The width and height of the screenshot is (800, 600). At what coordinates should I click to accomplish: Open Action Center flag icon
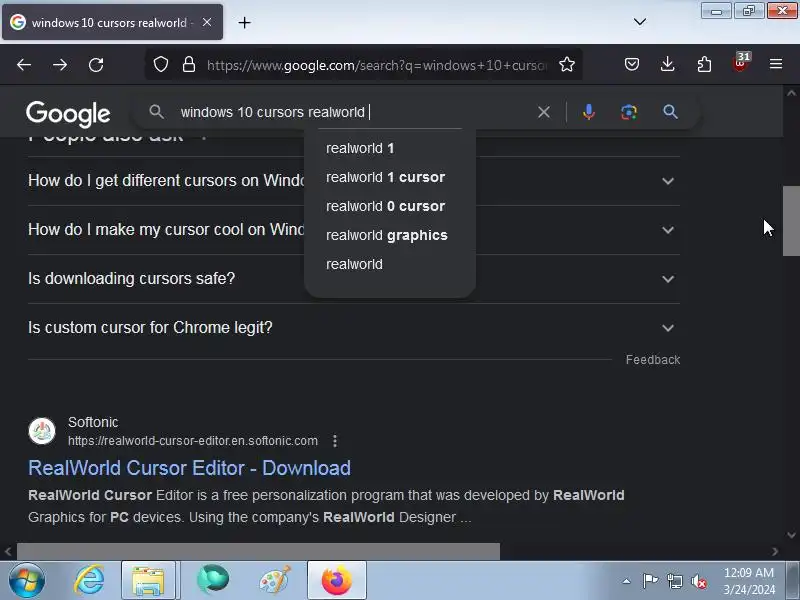651,581
